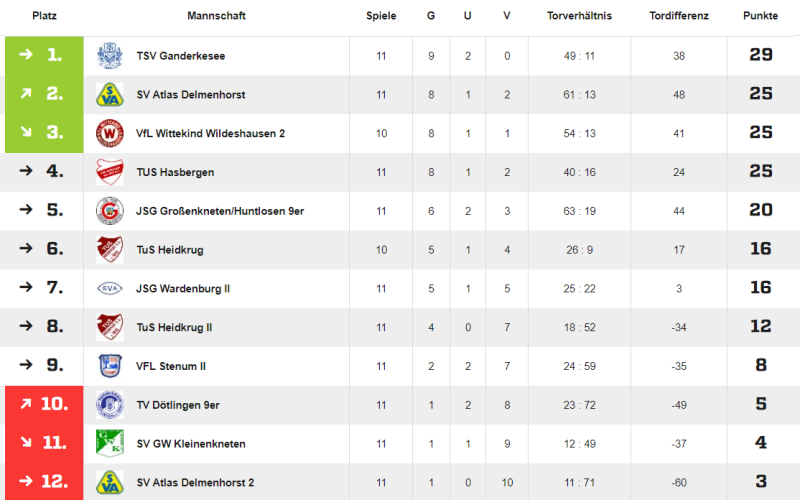This screenshot has width=800, height=500.
Task: Click the up-arrow trend icon at rank 10
Action: tap(26, 404)
